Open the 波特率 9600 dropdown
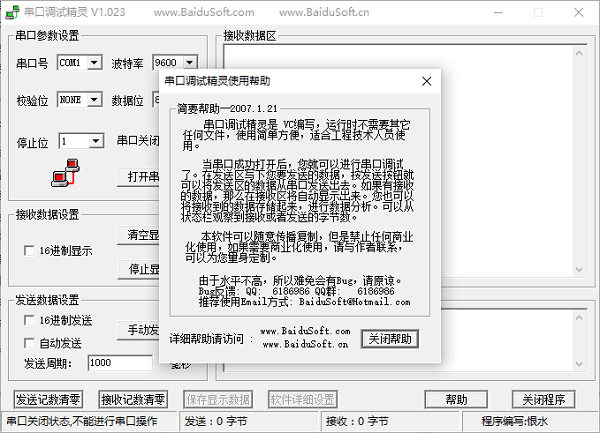The image size is (600, 433). click(190, 62)
